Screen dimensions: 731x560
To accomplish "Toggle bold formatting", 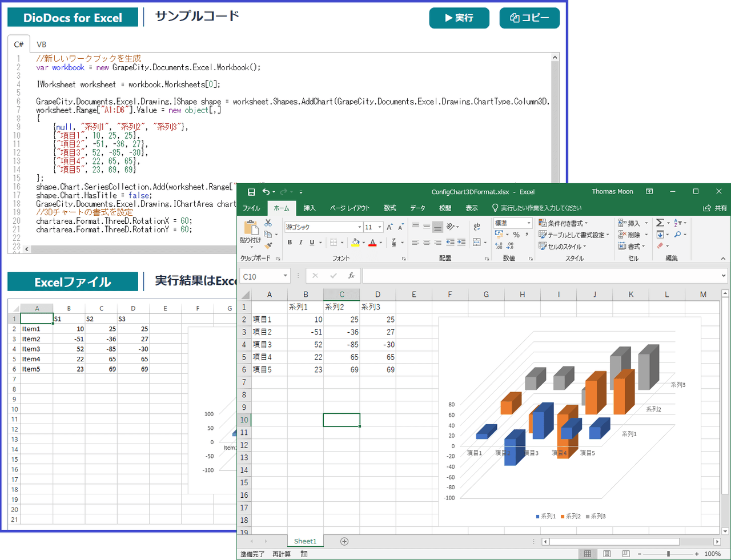I will pyautogui.click(x=290, y=243).
